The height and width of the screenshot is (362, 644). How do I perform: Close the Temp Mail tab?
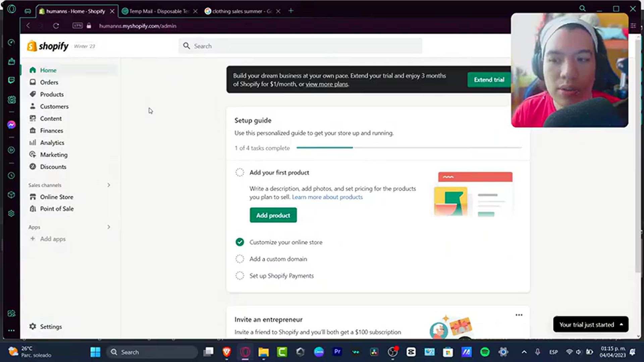[195, 11]
